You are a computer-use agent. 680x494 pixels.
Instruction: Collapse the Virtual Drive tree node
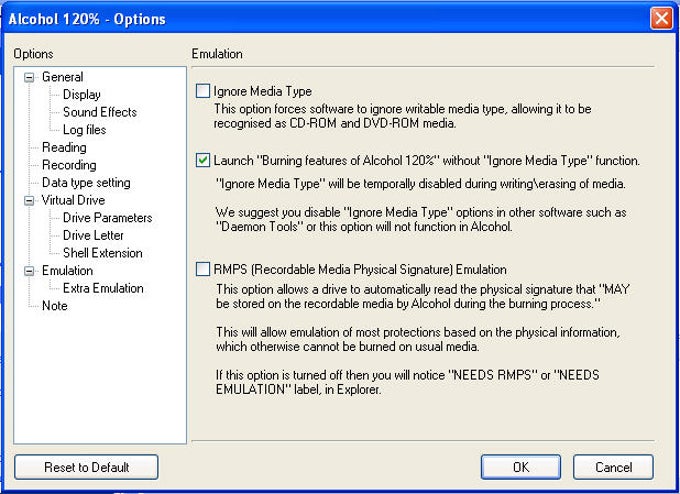(29, 200)
